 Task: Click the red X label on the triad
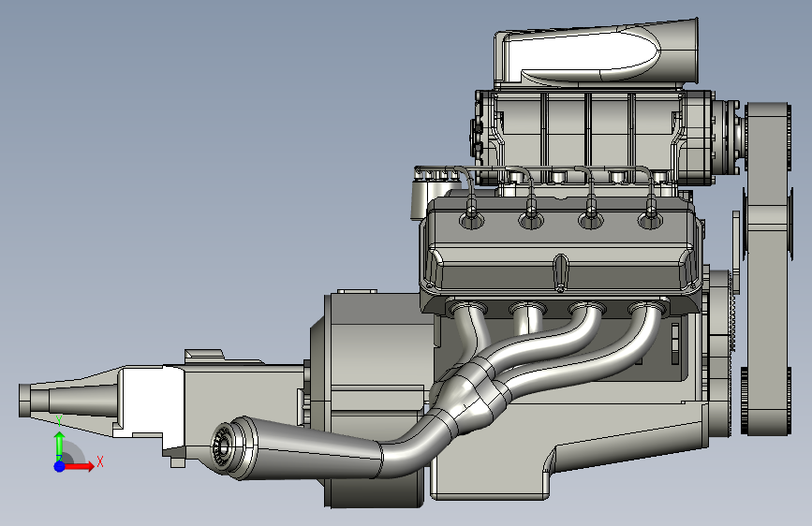100,461
